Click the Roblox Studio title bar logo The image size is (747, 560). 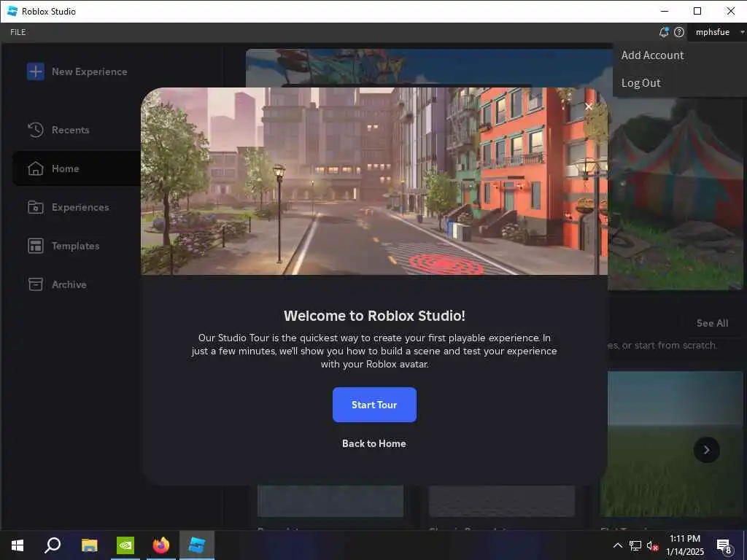tap(12, 11)
